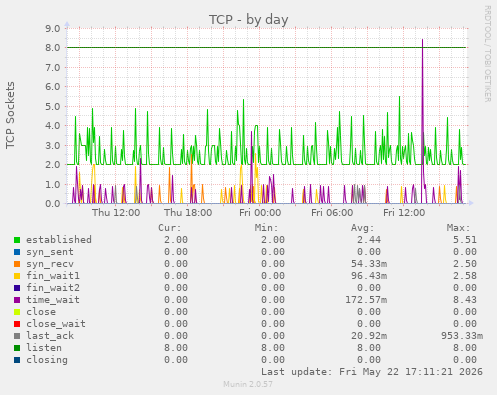Image resolution: width=497 pixels, height=395 pixels.
Task: Click the last_ack gray legend swatch
Action: [17, 336]
